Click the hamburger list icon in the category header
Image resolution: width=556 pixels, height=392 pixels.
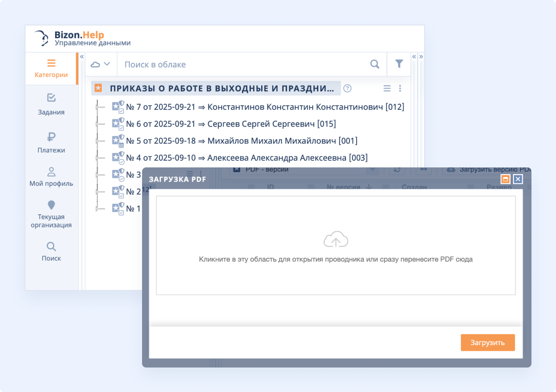tap(387, 88)
